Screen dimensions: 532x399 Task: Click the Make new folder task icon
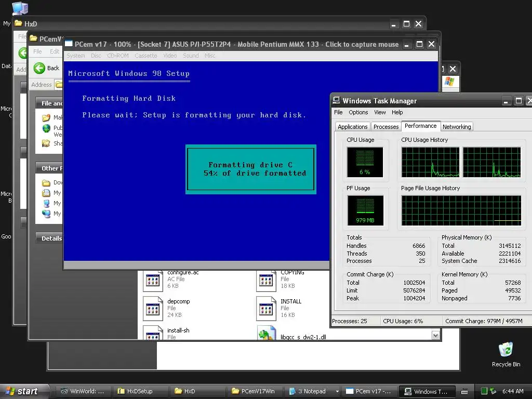[46, 118]
